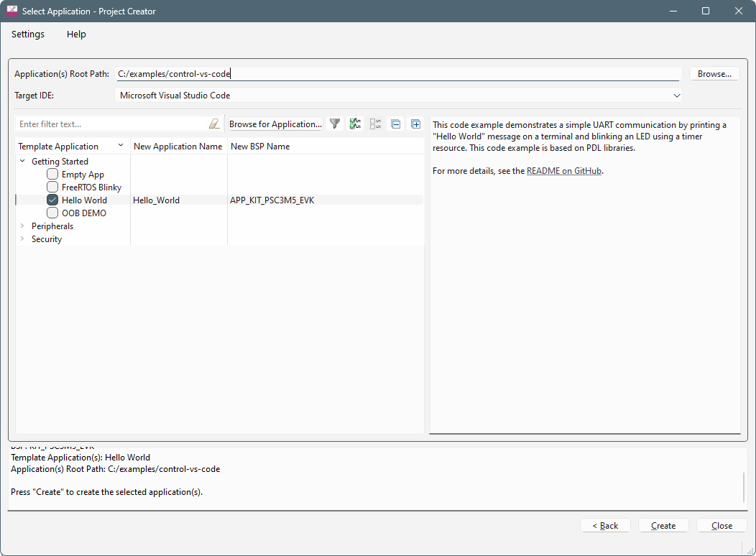
Task: Open the Settings menu
Action: point(28,34)
